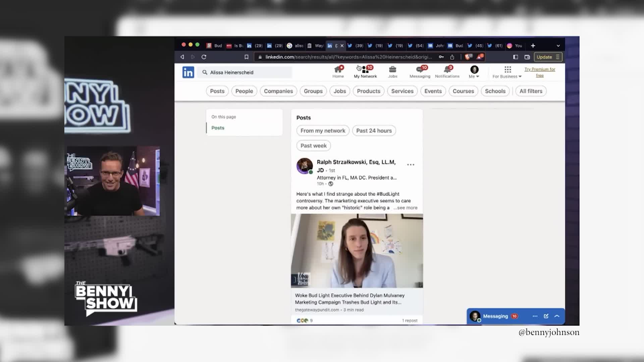
Task: Switch to the Google alissa search tab
Action: [295, 46]
